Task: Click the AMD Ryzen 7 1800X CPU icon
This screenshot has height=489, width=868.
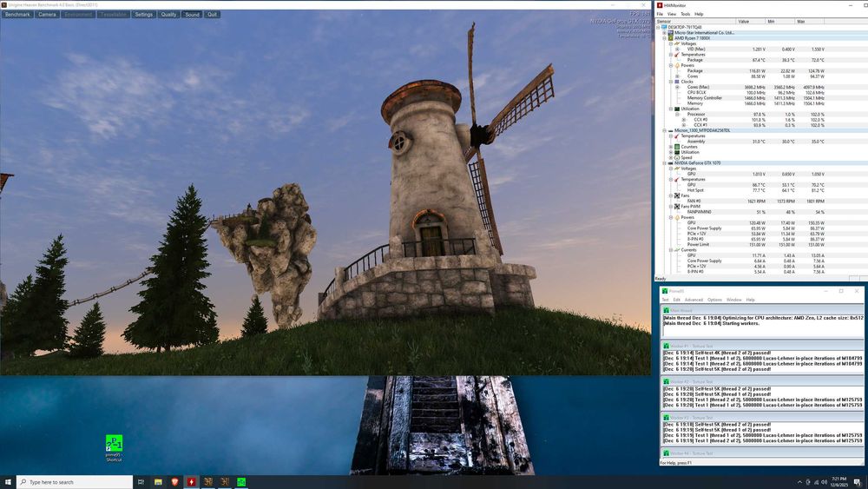Action: point(670,38)
